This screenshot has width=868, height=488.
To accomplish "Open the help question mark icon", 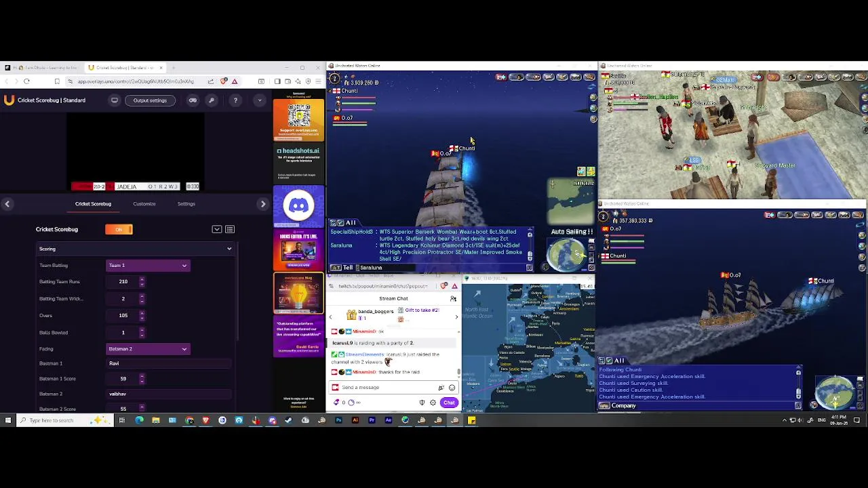I will click(235, 100).
